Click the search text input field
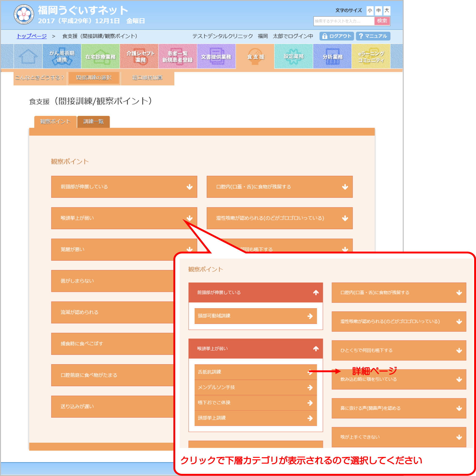 [x=344, y=21]
